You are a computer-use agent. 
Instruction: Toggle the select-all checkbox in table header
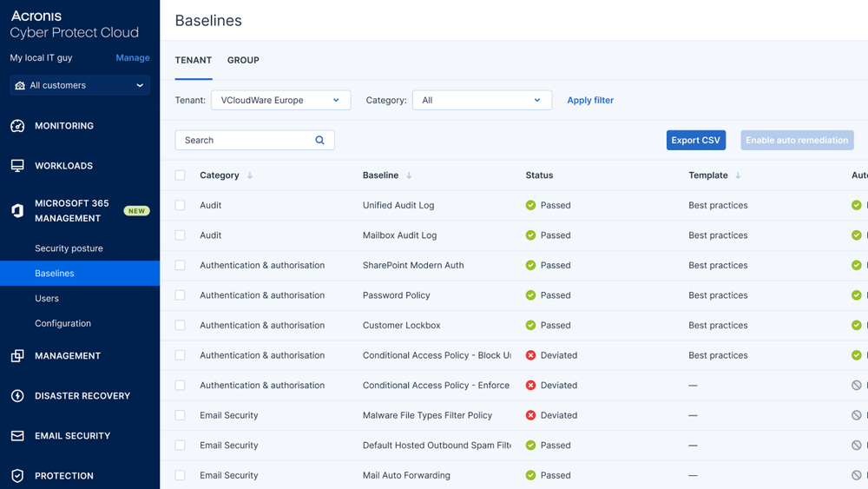180,175
